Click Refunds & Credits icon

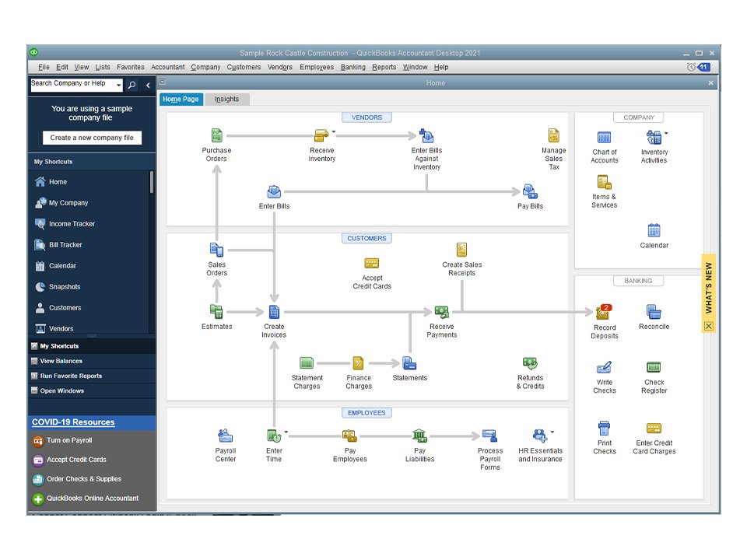[530, 363]
